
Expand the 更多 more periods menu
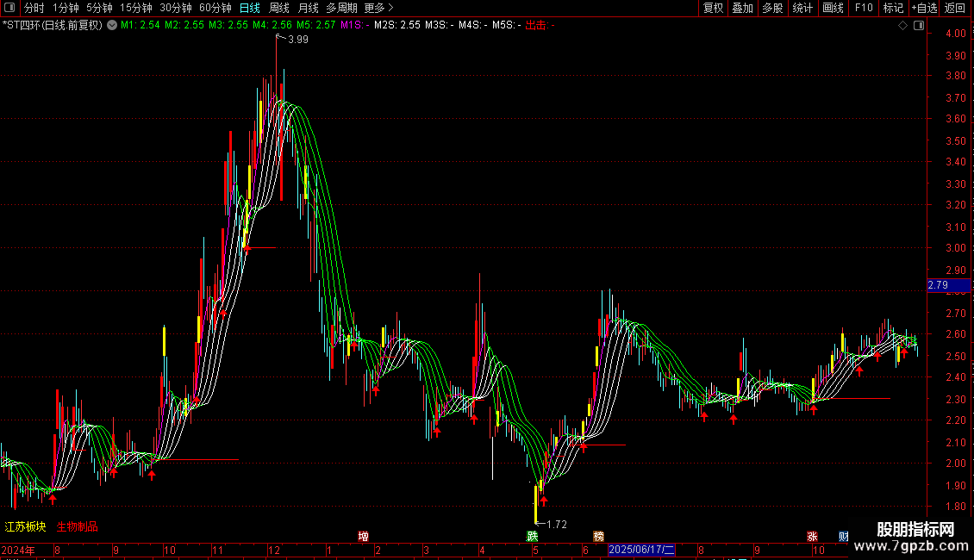coord(379,8)
